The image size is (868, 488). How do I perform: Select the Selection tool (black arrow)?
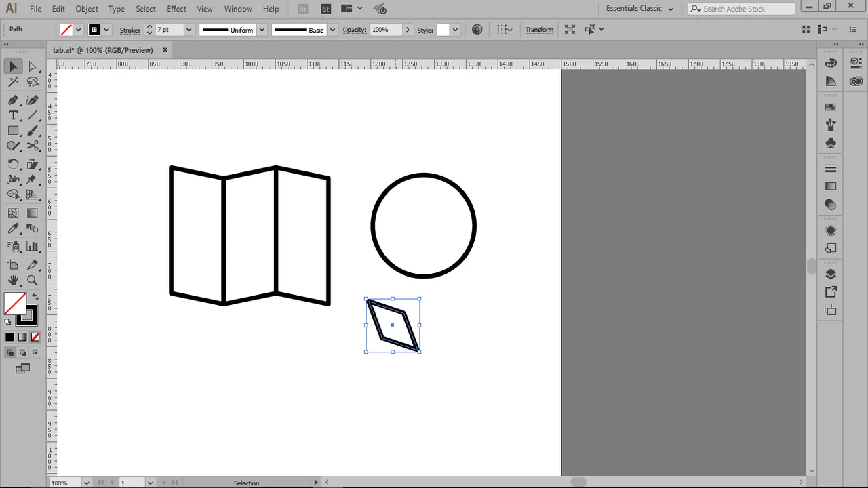tap(13, 66)
